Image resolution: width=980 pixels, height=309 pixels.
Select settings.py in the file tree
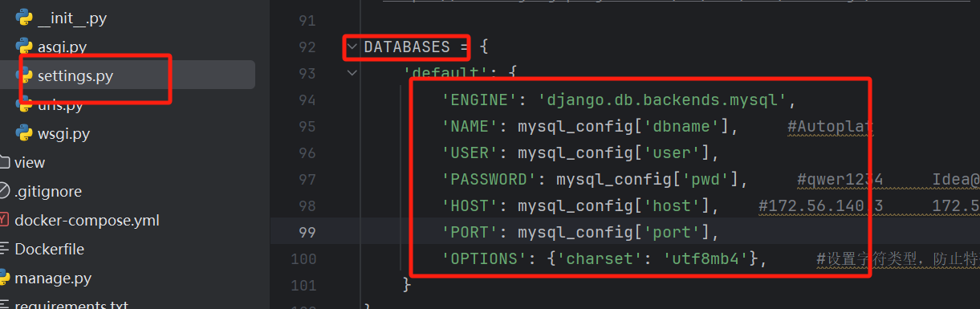click(75, 75)
